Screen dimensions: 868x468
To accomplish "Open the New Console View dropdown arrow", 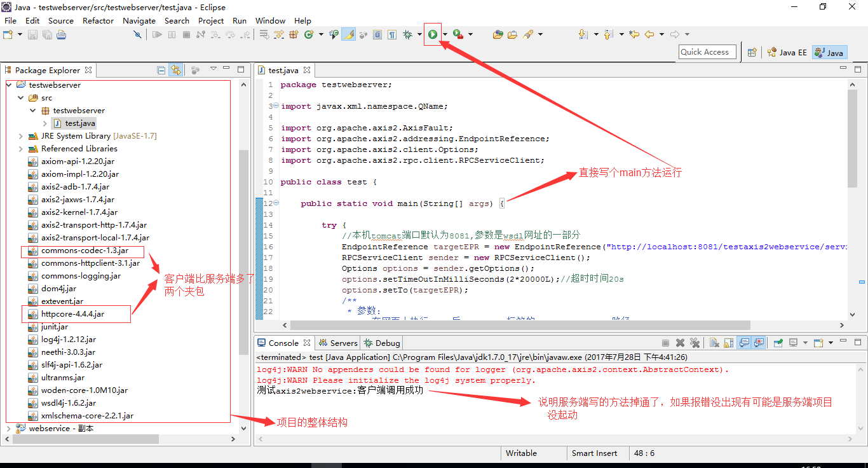I will pos(831,343).
